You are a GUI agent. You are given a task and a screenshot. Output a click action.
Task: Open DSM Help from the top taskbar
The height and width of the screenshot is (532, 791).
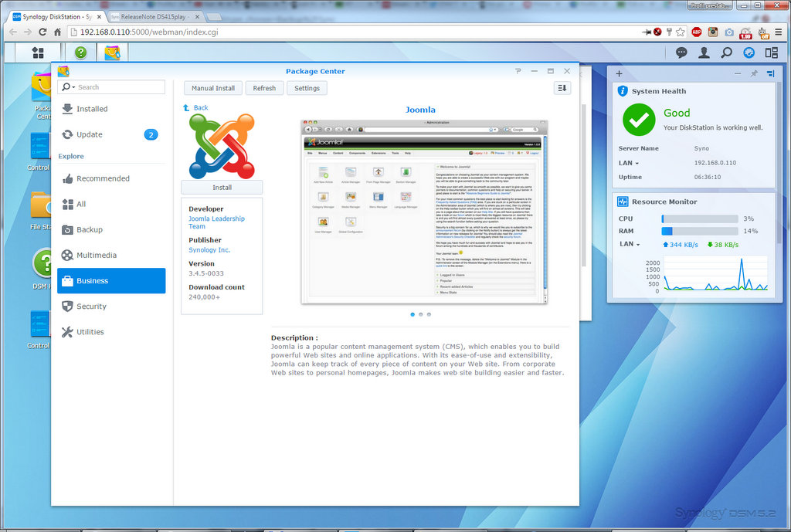click(80, 53)
